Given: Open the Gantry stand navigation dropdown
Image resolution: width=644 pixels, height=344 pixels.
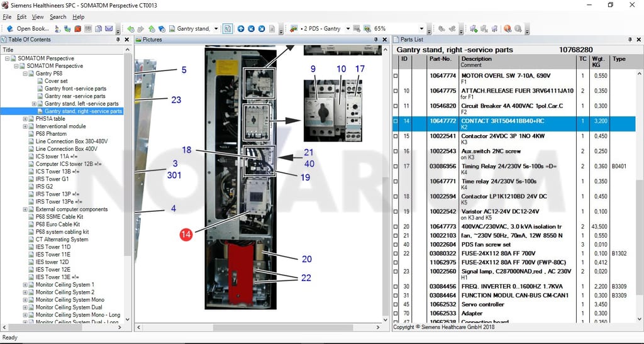Looking at the screenshot, I should [216, 29].
